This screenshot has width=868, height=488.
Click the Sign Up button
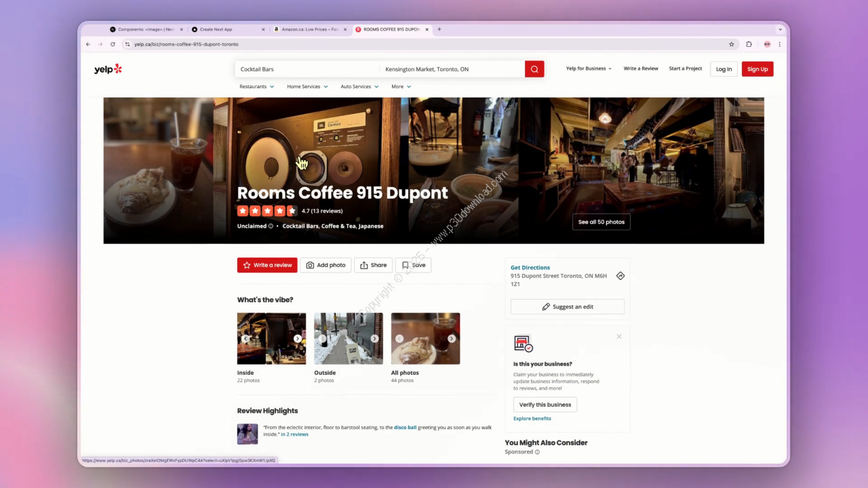(x=757, y=69)
